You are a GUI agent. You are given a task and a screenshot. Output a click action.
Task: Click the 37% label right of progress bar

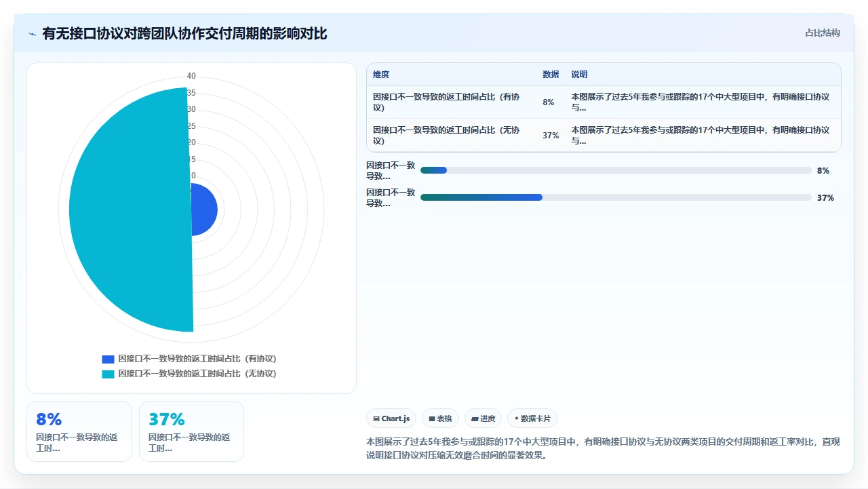click(825, 198)
